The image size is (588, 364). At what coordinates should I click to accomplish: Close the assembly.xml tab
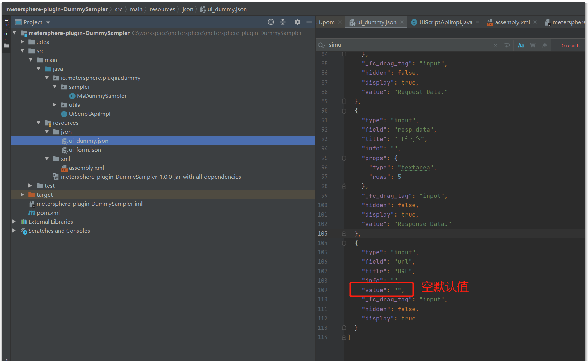(x=535, y=22)
